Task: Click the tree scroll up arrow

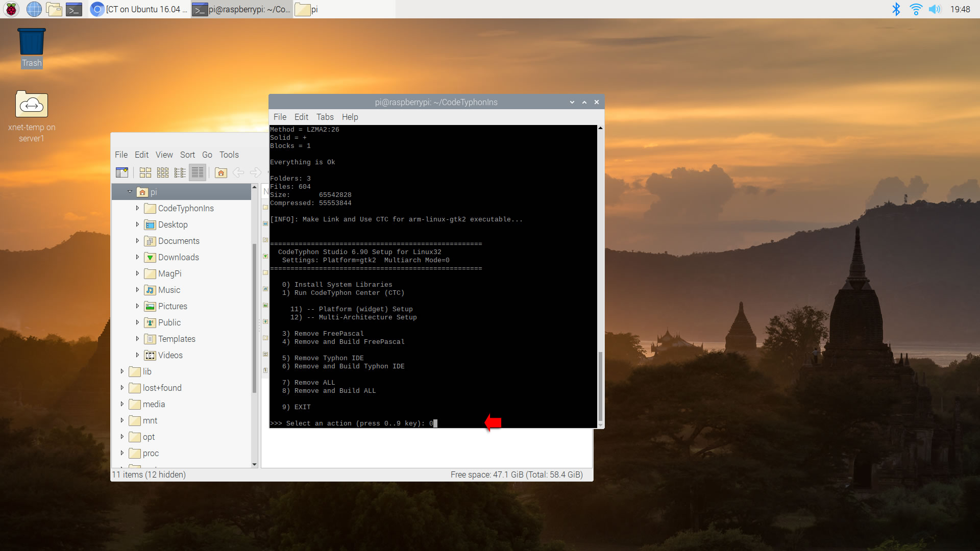Action: 254,187
